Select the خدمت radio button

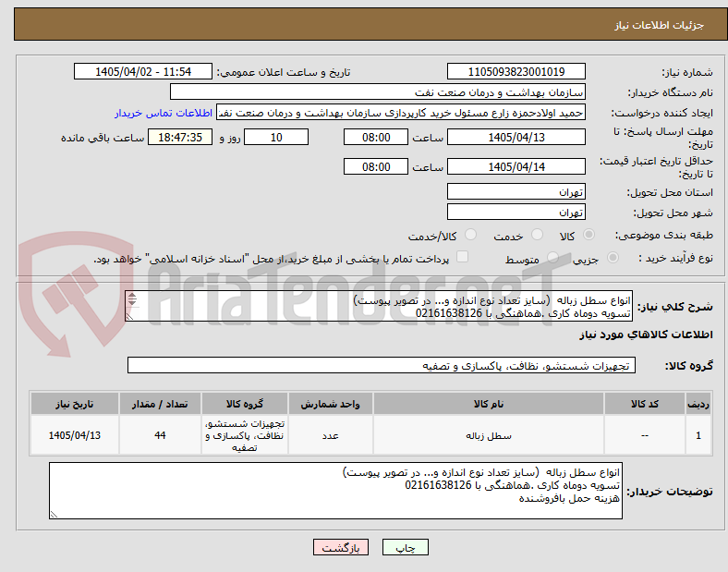[537, 235]
